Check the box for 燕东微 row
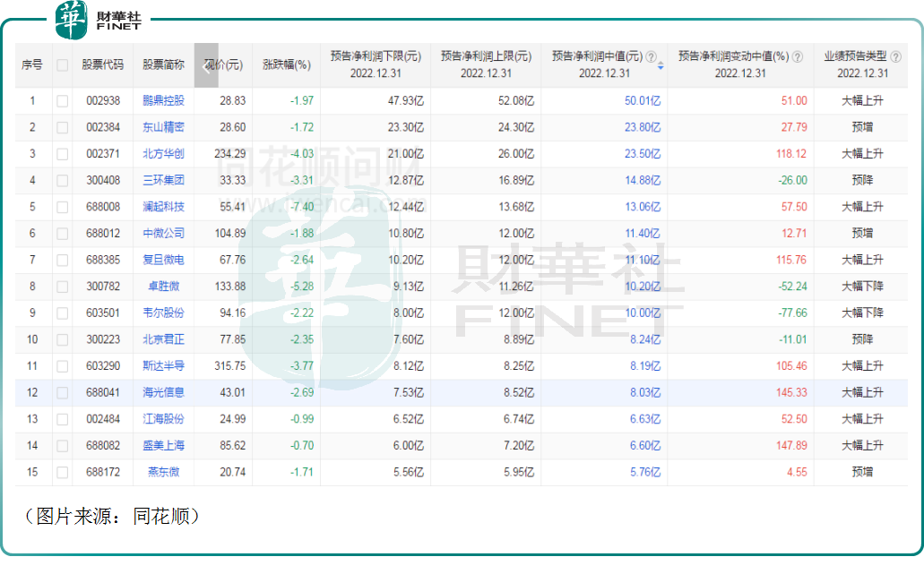This screenshot has width=924, height=574. click(63, 472)
